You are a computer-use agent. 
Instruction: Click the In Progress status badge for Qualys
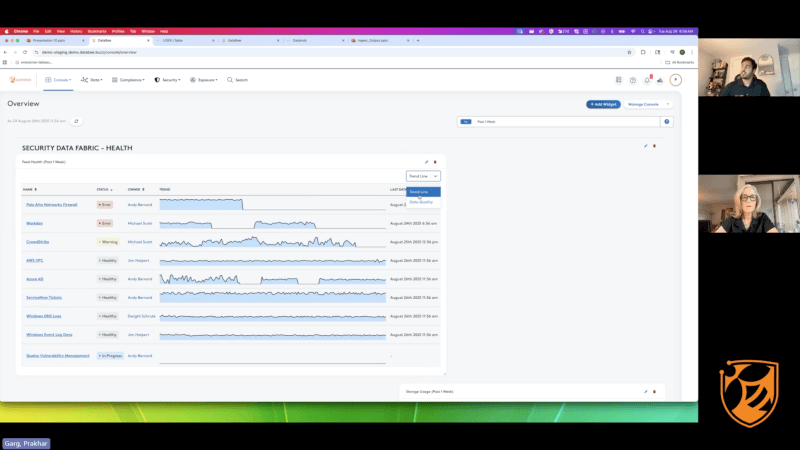tap(110, 356)
